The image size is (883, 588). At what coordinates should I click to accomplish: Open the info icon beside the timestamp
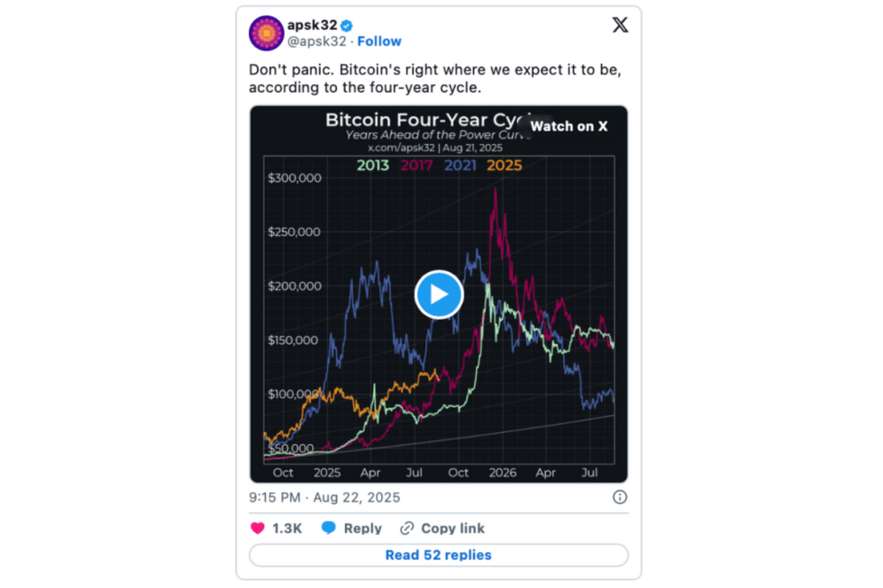click(620, 497)
